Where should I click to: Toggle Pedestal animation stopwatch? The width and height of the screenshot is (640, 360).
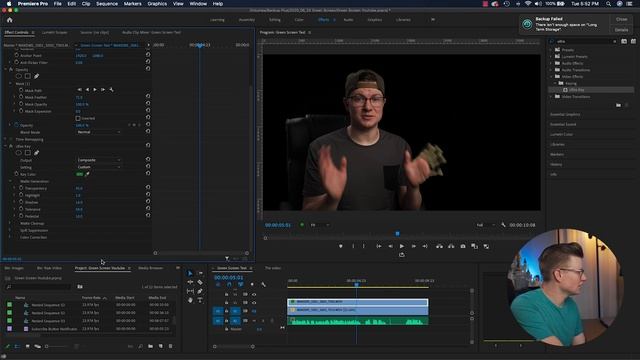coord(21,216)
